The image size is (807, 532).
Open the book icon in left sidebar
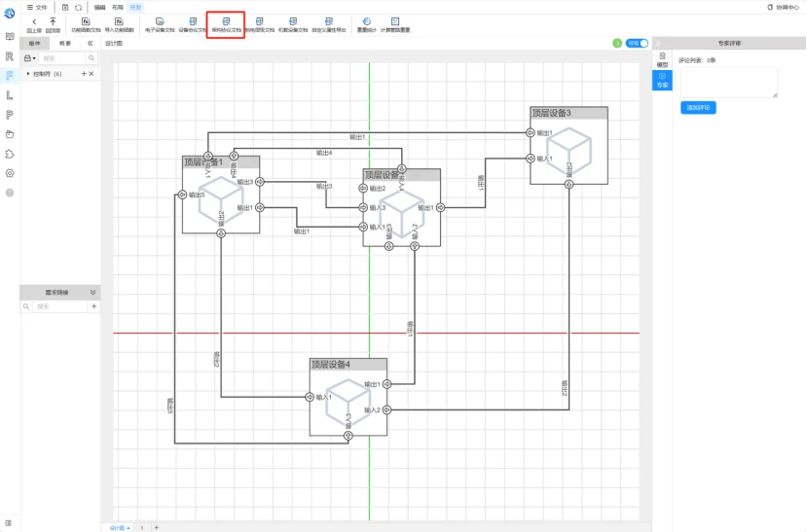(x=10, y=36)
